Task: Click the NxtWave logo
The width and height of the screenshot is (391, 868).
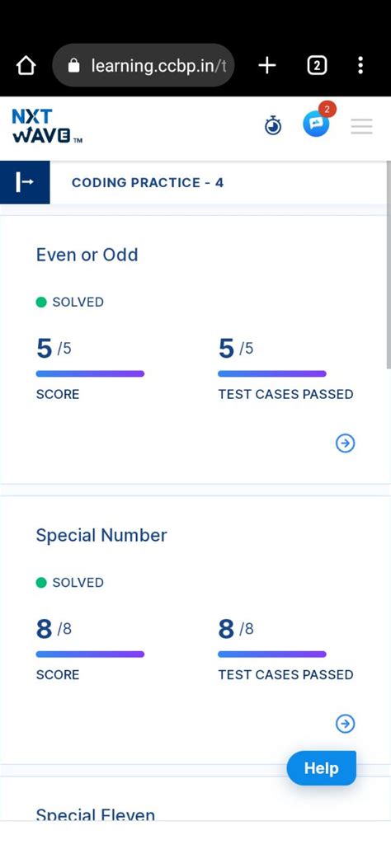Action: tap(47, 126)
